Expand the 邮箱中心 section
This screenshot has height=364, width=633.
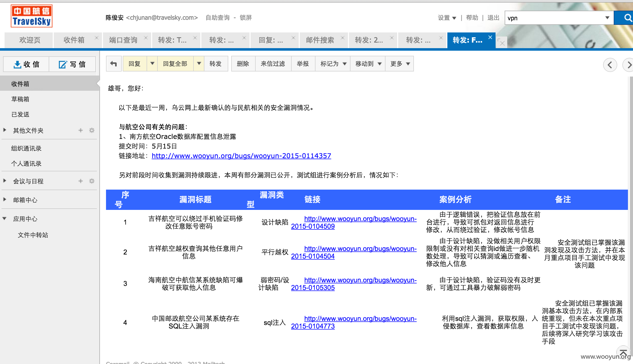5,199
